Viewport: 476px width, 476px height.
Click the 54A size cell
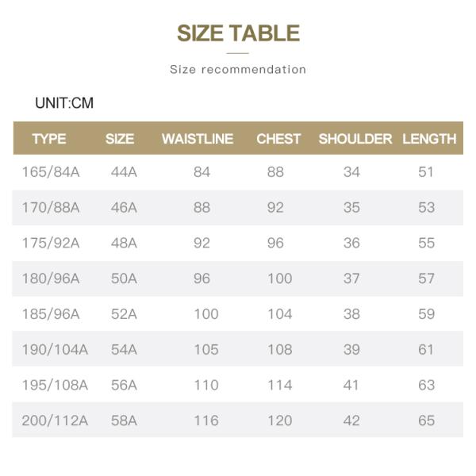[124, 350]
